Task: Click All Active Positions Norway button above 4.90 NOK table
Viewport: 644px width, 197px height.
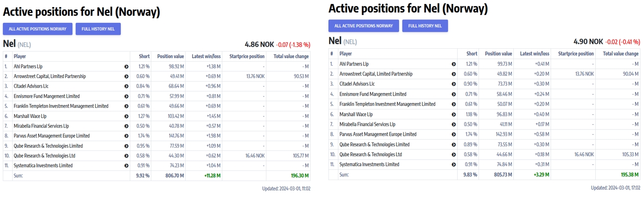Action: 364,26
